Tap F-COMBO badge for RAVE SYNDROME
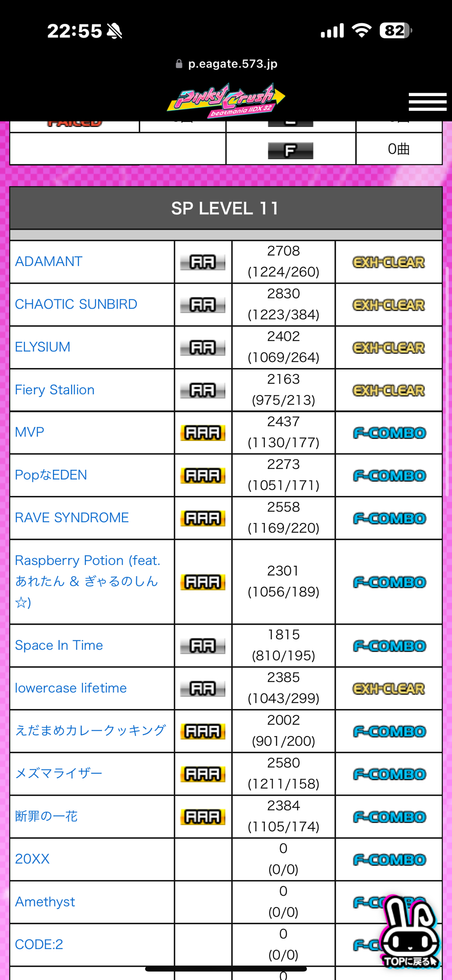 click(x=389, y=518)
